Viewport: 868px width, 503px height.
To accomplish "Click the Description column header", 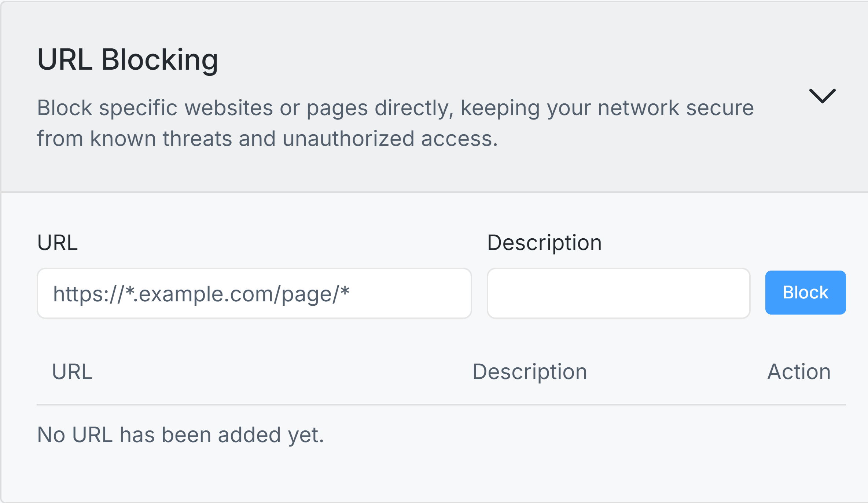I will (x=530, y=371).
